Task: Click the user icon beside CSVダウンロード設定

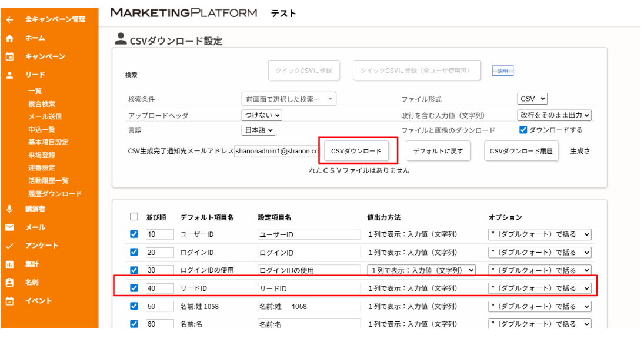Action: point(121,39)
